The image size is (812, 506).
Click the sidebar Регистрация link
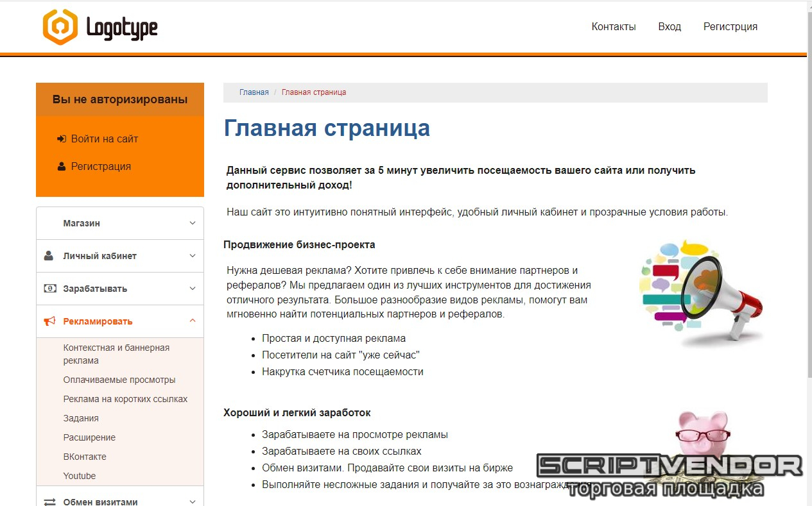click(101, 166)
